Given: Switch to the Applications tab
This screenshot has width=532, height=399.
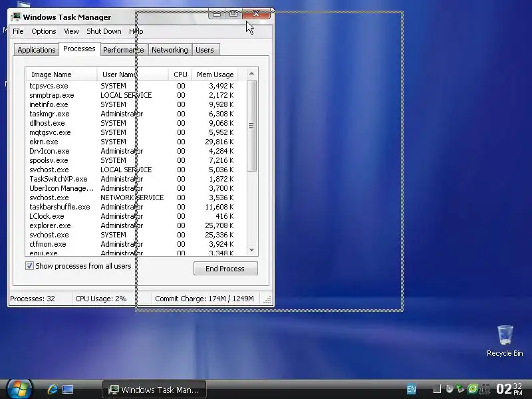Looking at the screenshot, I should tap(37, 50).
